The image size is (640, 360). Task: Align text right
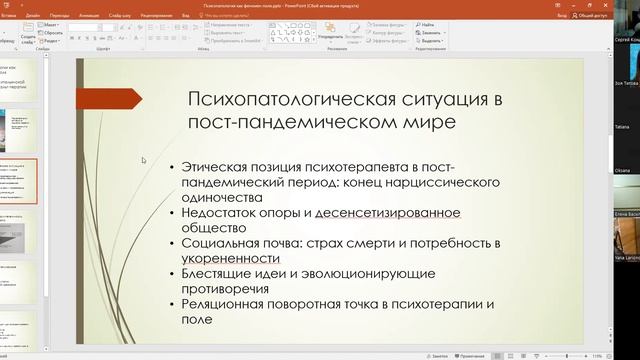click(x=166, y=38)
